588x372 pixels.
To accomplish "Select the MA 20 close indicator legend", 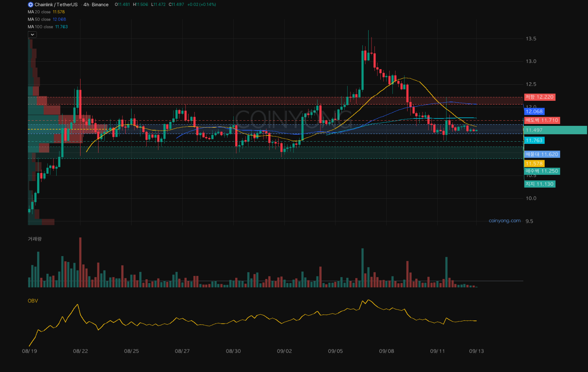I will [46, 12].
